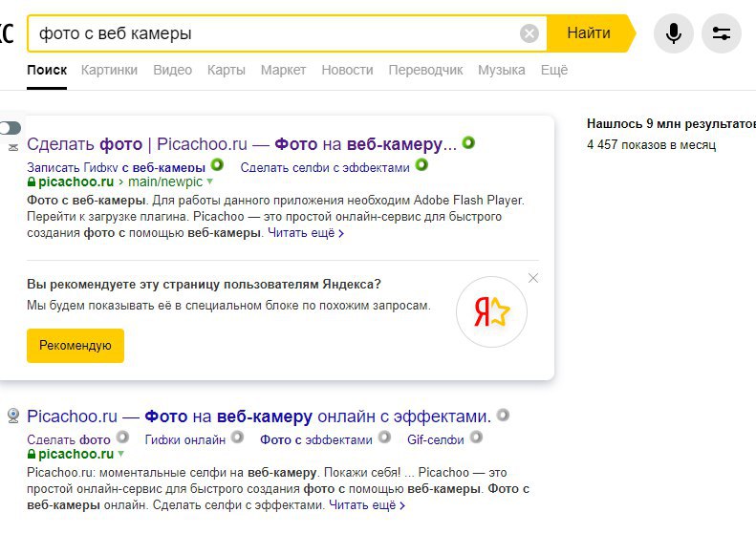Open the "Гифки онлайн" sitelink
Image resolution: width=756 pixels, height=534 pixels.
point(185,439)
